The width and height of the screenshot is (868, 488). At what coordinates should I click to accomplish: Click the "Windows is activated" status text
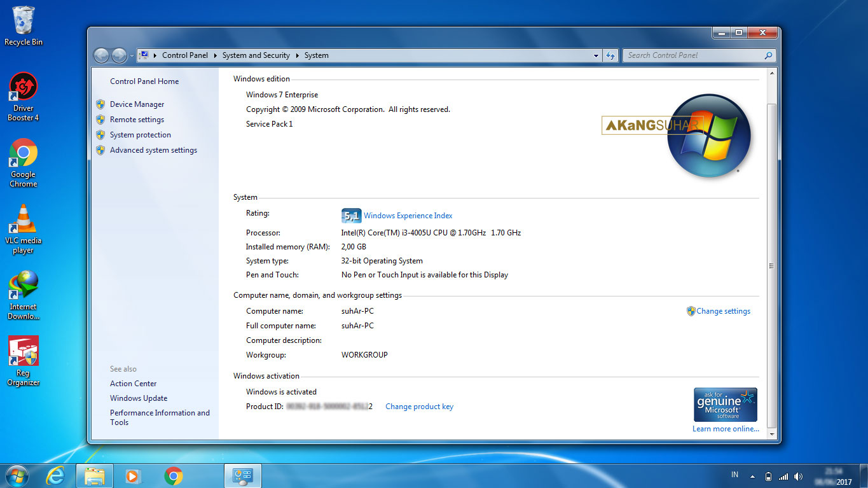click(x=281, y=392)
